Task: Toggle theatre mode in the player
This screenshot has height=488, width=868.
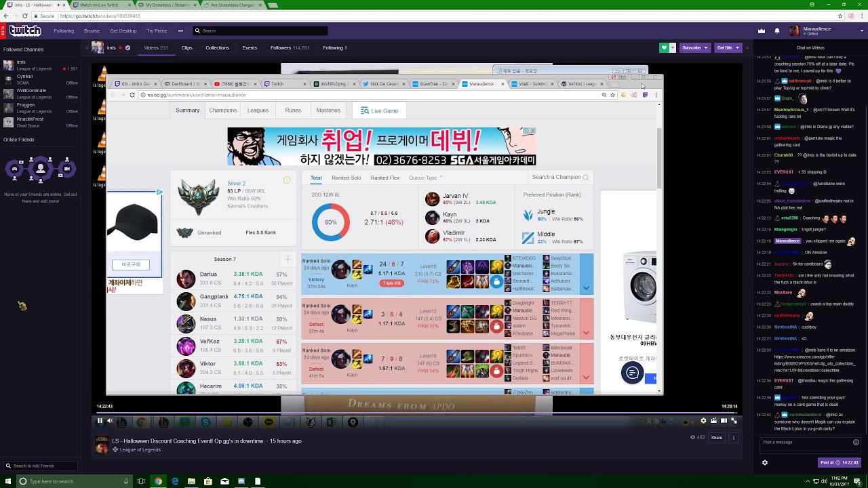Action: point(724,421)
